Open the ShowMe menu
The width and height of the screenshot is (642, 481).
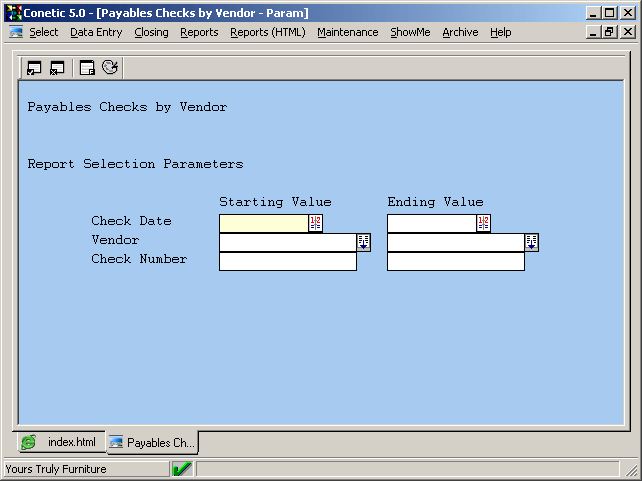point(410,32)
